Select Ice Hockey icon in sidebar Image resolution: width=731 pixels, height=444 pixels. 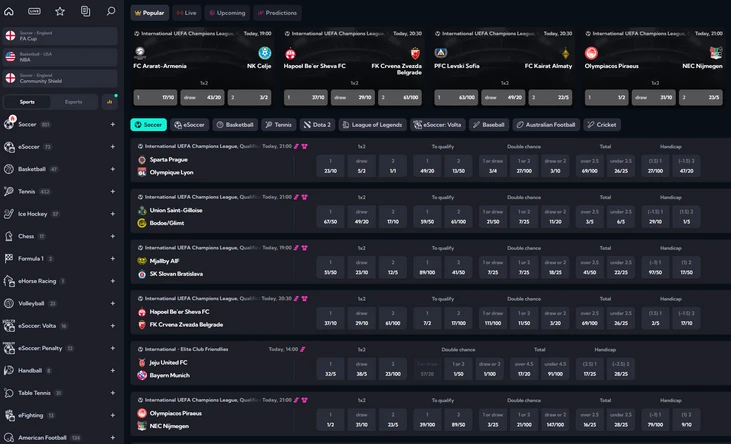(x=9, y=214)
